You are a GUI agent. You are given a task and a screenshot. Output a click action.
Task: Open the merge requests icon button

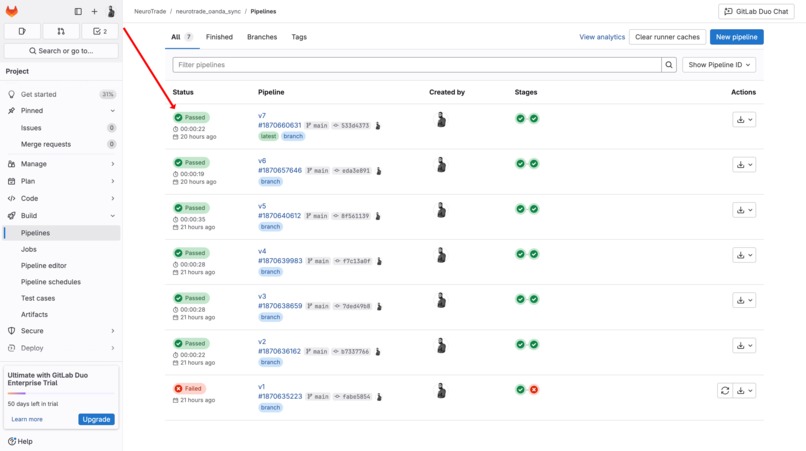pos(61,31)
